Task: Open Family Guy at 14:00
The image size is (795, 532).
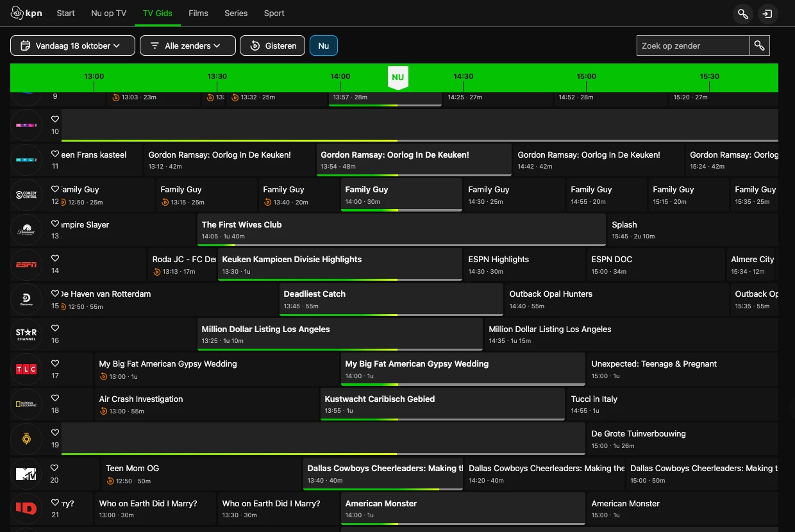Action: (x=401, y=195)
